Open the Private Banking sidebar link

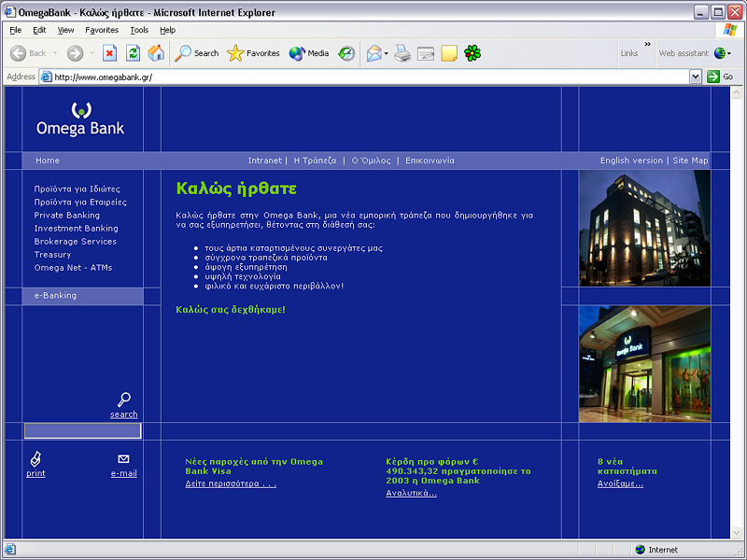coord(67,216)
